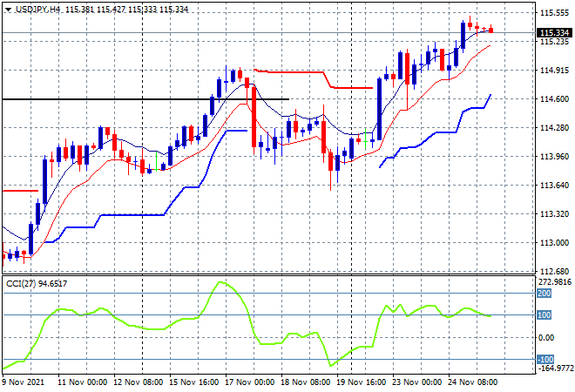Select the 19 Nov 16:00 time label
575x392 pixels.
[x=362, y=382]
